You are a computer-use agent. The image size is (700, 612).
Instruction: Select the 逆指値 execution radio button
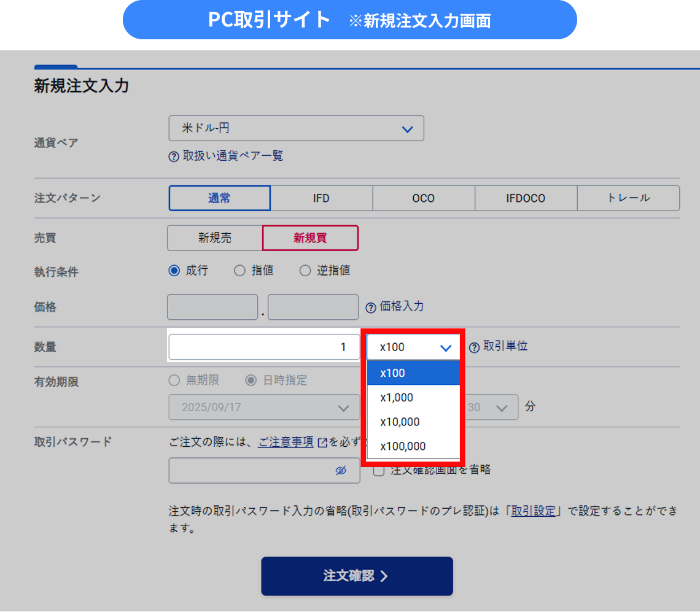tap(305, 271)
